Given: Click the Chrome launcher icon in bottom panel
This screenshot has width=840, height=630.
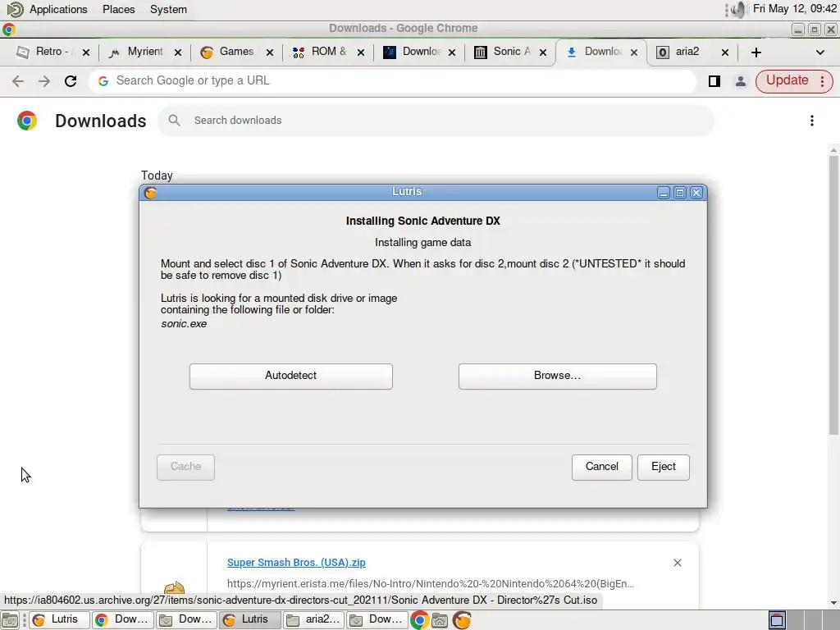Looking at the screenshot, I should (419, 620).
